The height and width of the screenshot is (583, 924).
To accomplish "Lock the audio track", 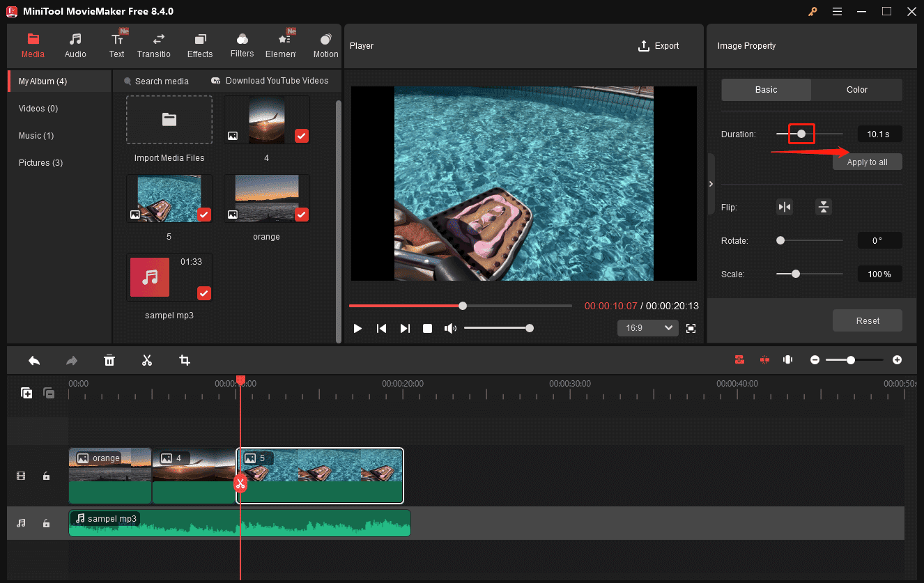I will tap(46, 523).
